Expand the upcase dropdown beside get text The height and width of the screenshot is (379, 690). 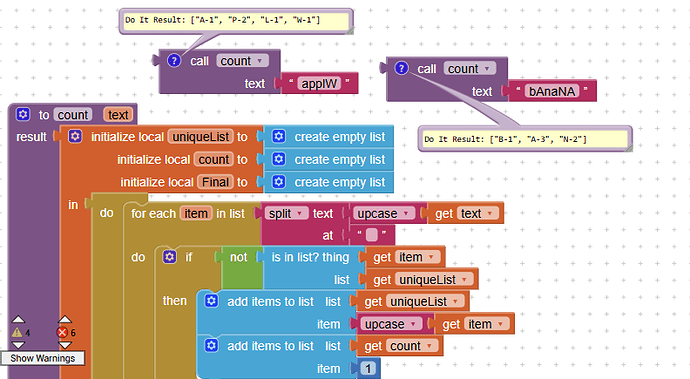[x=406, y=213]
